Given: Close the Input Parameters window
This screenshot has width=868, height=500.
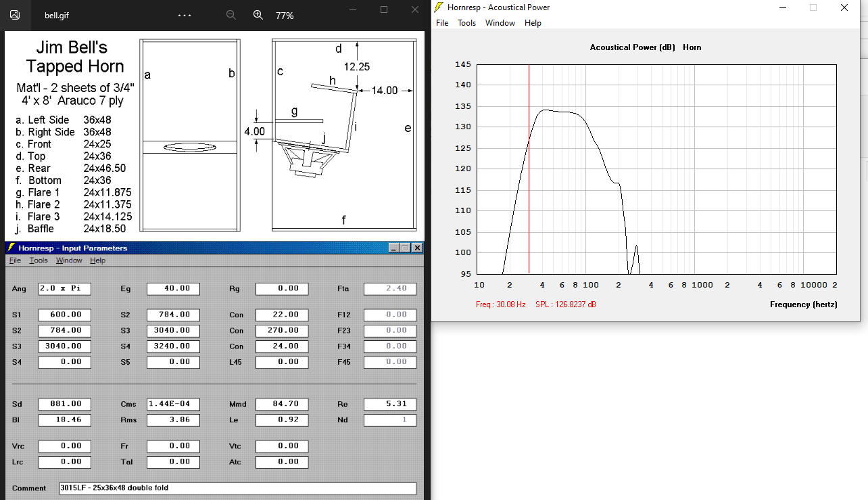Looking at the screenshot, I should (418, 248).
